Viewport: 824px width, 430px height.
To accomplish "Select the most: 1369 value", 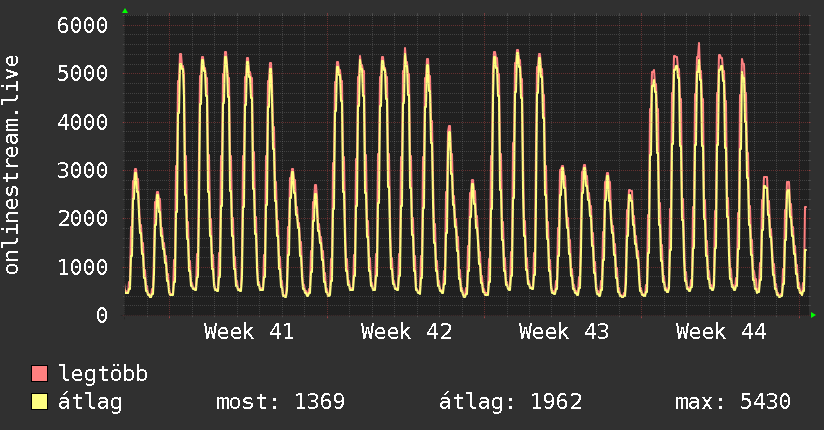I will [x=281, y=402].
